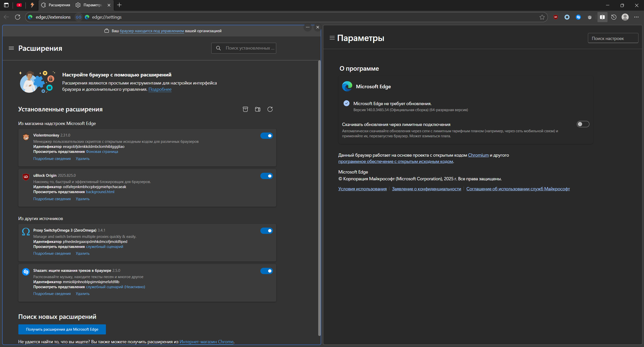Screen dimensions: 644x347
Task: Open split pane more options ellipsis
Action: [308, 27]
